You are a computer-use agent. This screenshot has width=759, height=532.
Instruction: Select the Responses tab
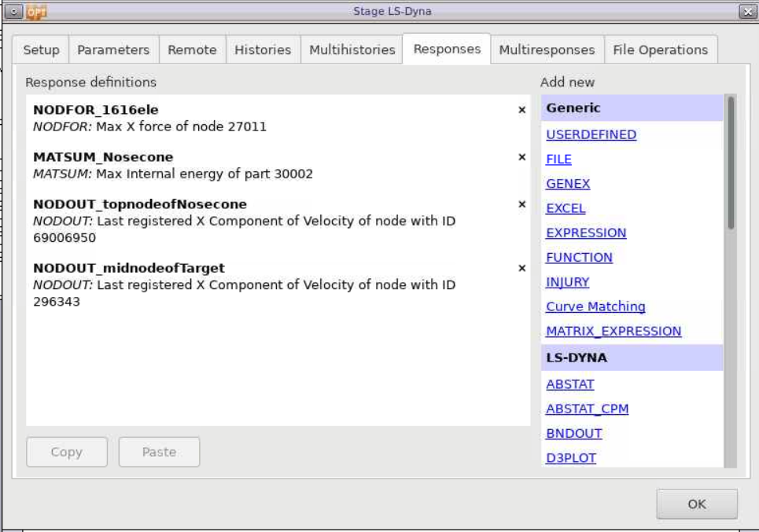(447, 49)
